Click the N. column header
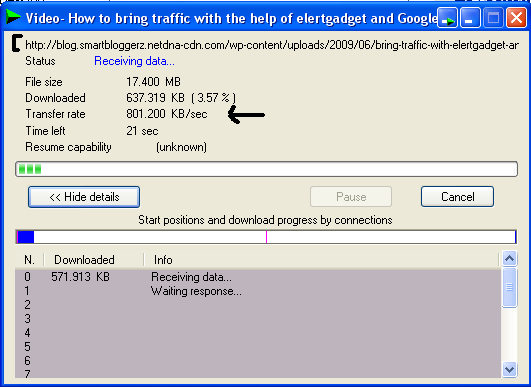 (x=29, y=260)
